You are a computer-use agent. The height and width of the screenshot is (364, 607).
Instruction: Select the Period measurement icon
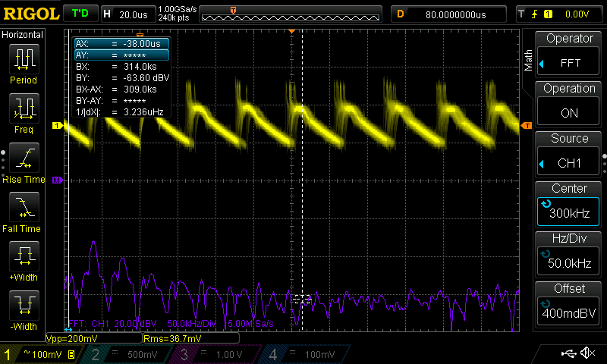(24, 59)
